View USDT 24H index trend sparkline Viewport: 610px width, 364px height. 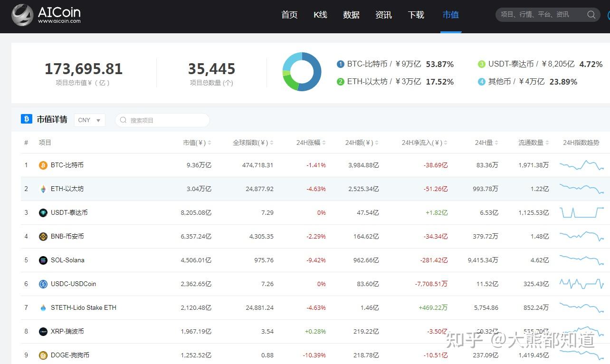tap(581, 212)
